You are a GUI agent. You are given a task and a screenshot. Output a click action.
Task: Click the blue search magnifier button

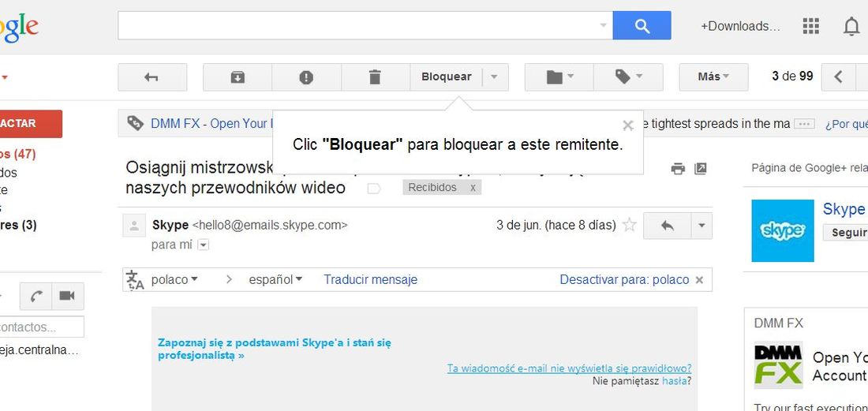tap(642, 25)
